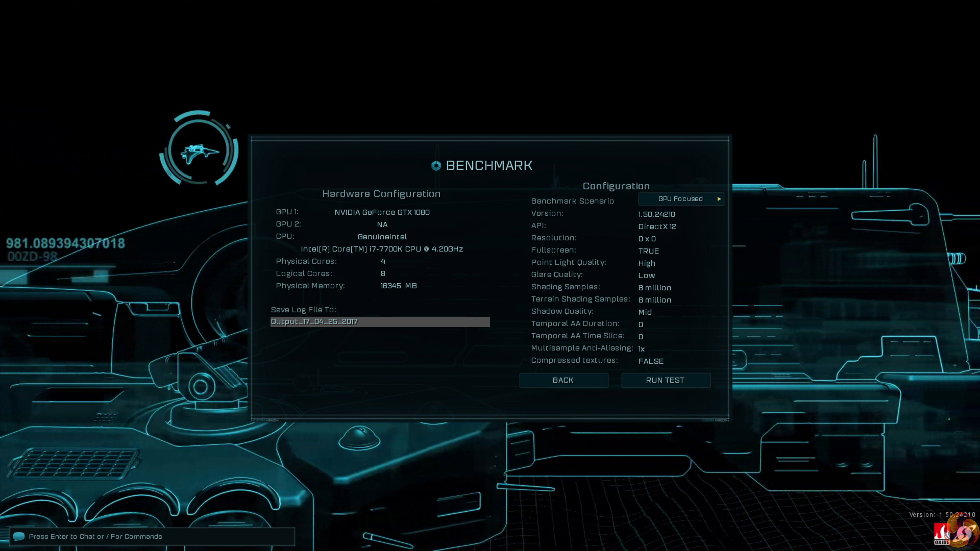Click the Shadow Quality Mid value
This screenshot has width=980, height=551.
645,312
